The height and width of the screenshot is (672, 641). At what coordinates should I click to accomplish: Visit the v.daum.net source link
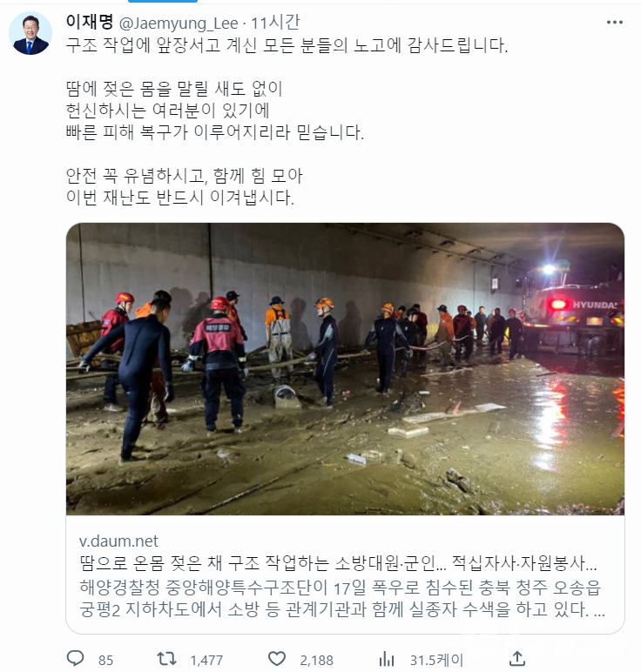118,541
